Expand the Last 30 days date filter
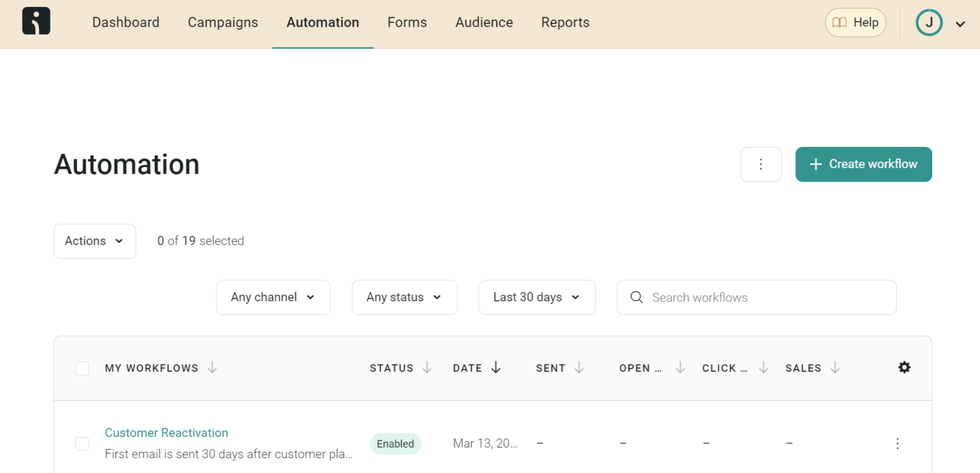This screenshot has height=473, width=980. tap(536, 297)
